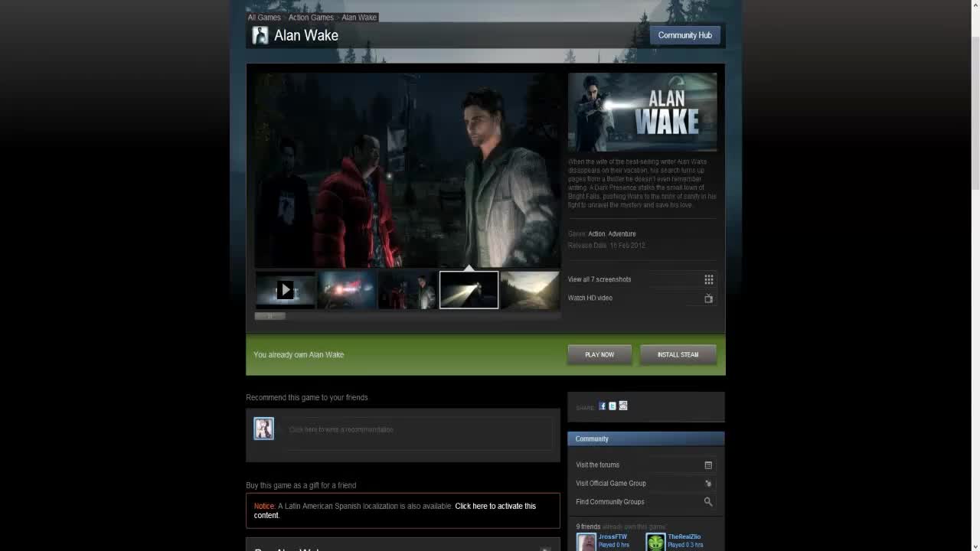The image size is (980, 551).
Task: Click the TV icon beside Watch HD video
Action: [709, 298]
